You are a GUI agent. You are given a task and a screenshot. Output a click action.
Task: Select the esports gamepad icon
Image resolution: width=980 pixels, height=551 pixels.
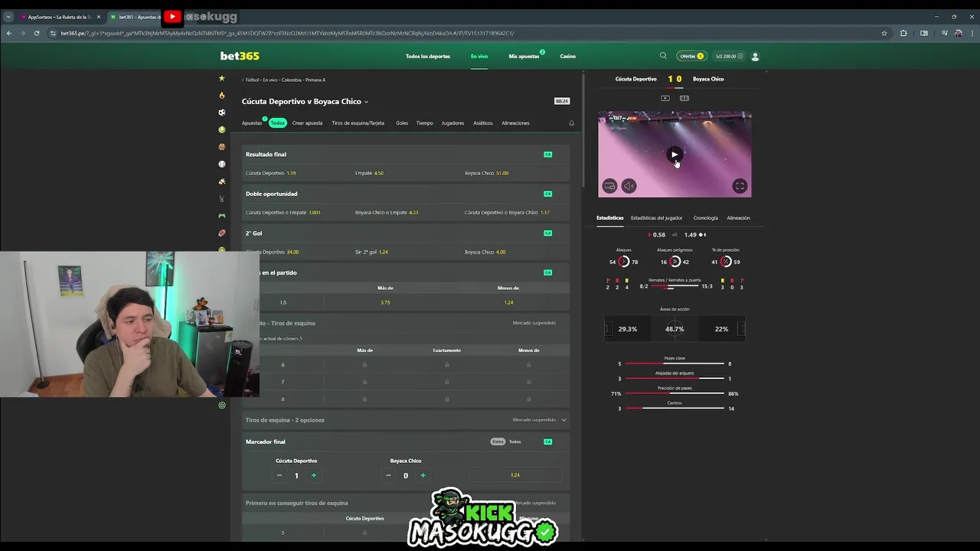(x=222, y=216)
